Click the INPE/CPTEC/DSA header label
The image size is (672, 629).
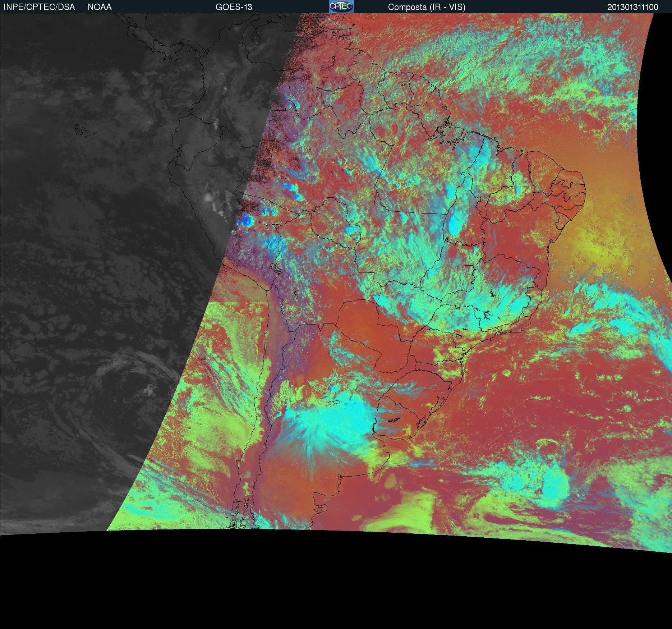click(39, 7)
